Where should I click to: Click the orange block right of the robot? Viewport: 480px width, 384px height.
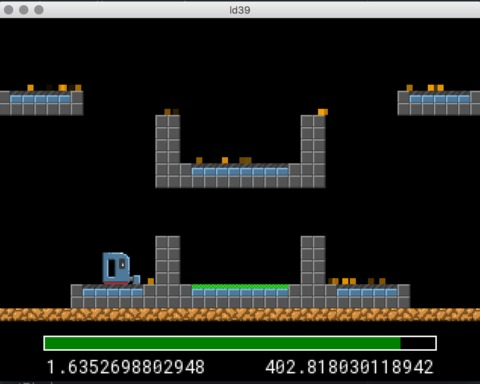pos(151,281)
